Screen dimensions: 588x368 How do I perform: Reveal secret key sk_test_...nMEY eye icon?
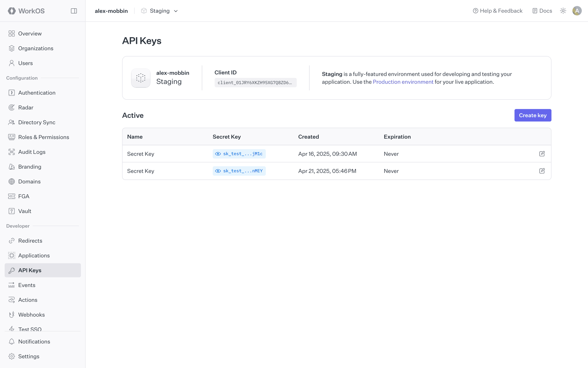click(x=218, y=171)
